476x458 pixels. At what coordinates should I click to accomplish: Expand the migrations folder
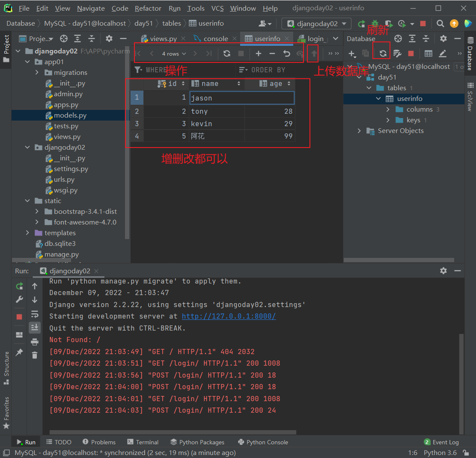click(37, 73)
